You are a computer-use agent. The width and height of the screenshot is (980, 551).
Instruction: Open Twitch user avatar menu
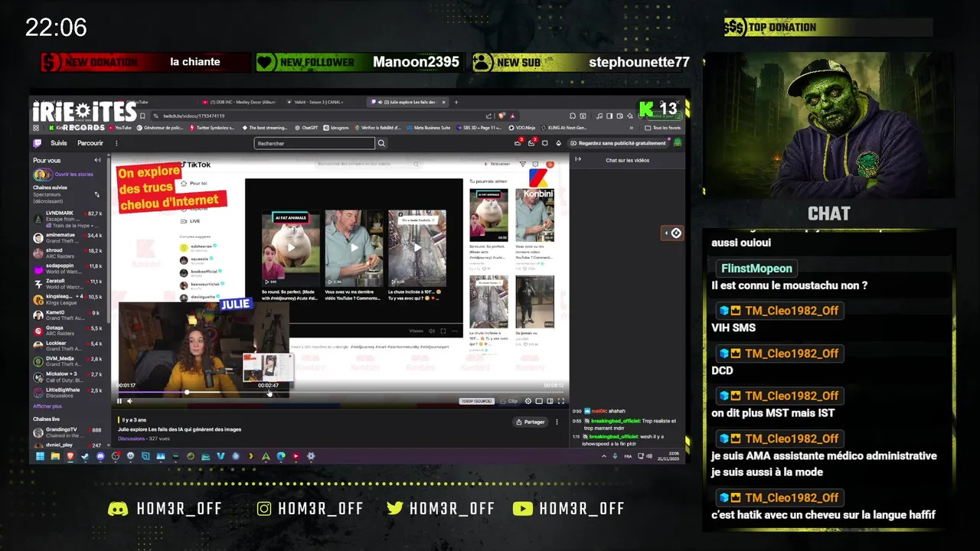coord(678,143)
